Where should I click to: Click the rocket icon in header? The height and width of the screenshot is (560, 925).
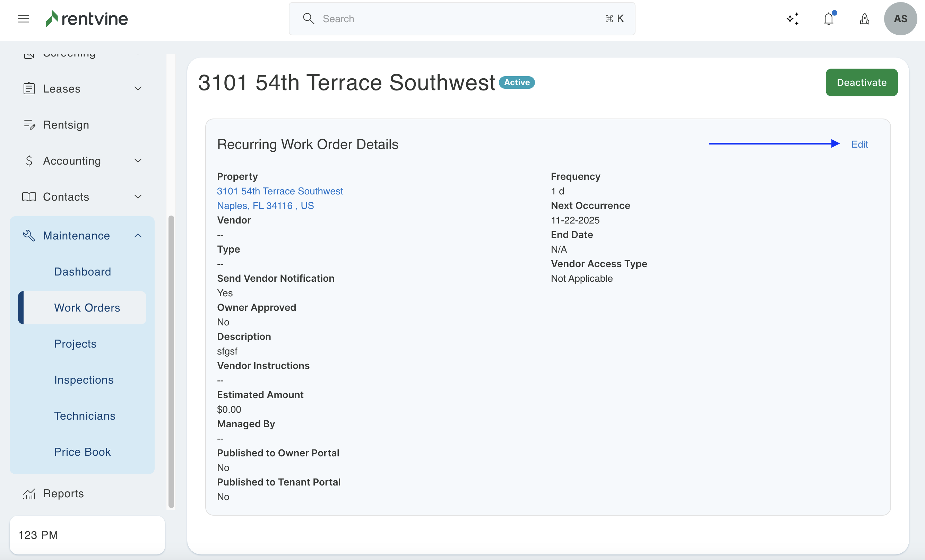865,19
